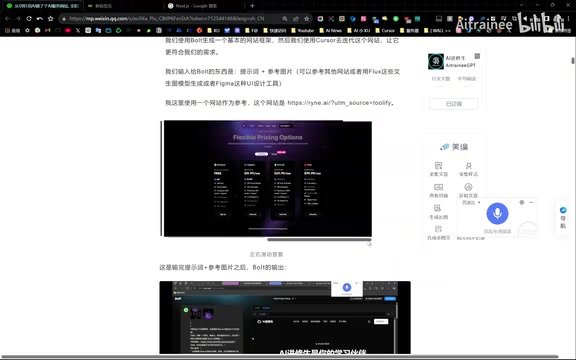The height and width of the screenshot is (360, 576).
Task: Open the Cursor bookmark folder
Action: tap(385, 30)
